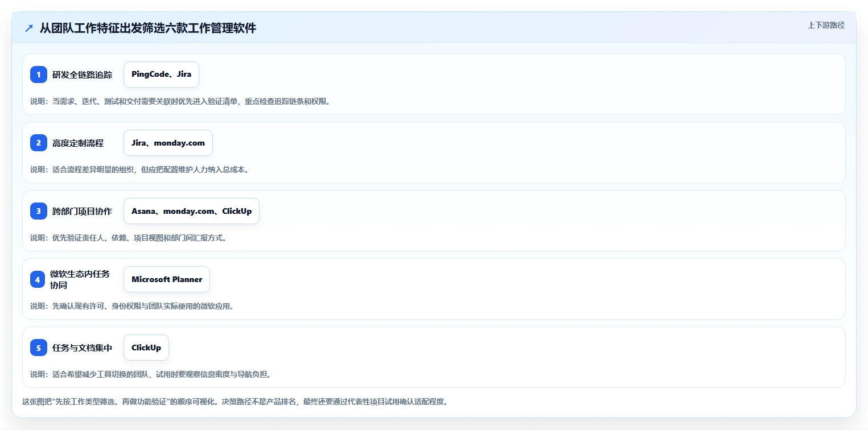Click the arrow icon beside the title
The height and width of the screenshot is (430, 868).
[x=29, y=28]
